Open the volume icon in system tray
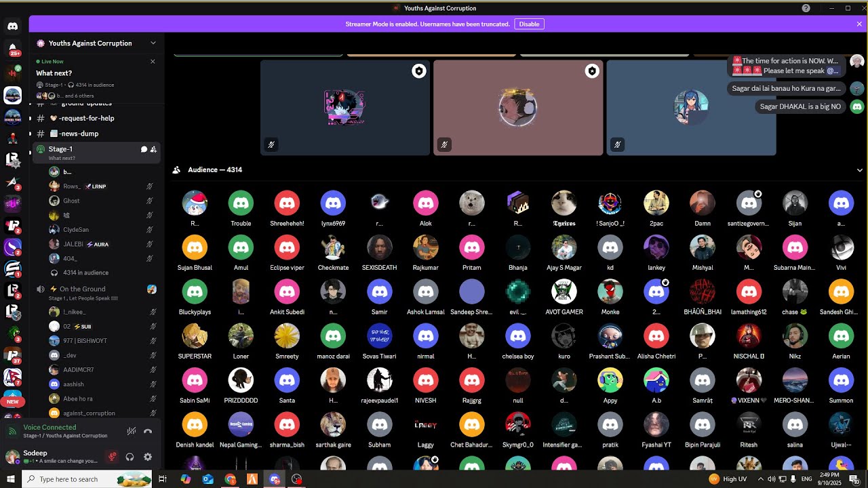This screenshot has width=868, height=488. tap(771, 479)
